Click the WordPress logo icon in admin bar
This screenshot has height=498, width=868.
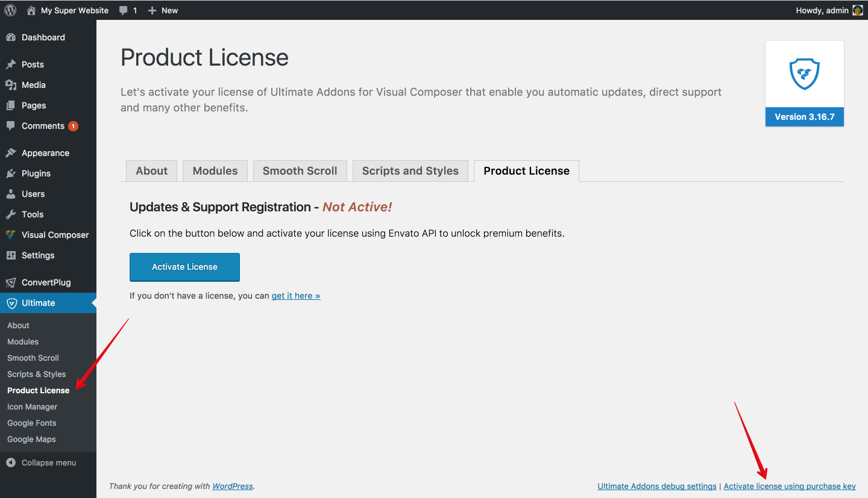[10, 10]
